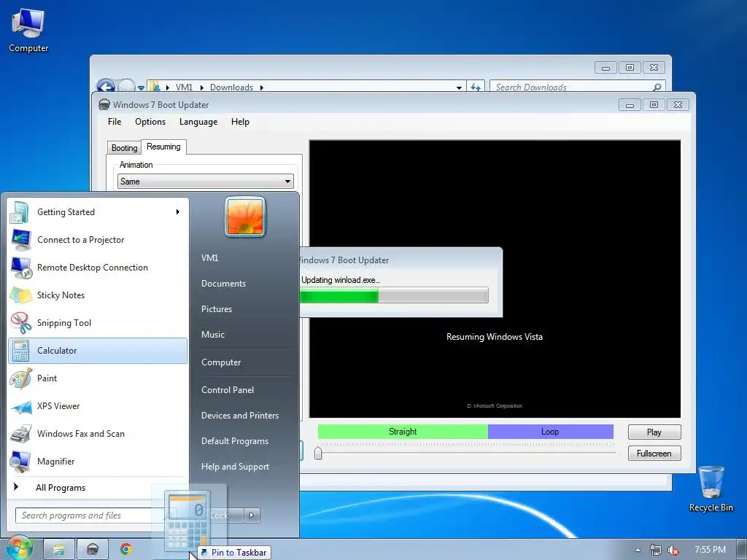Viewport: 747px width, 560px height.
Task: Open Help and Support
Action: point(235,467)
